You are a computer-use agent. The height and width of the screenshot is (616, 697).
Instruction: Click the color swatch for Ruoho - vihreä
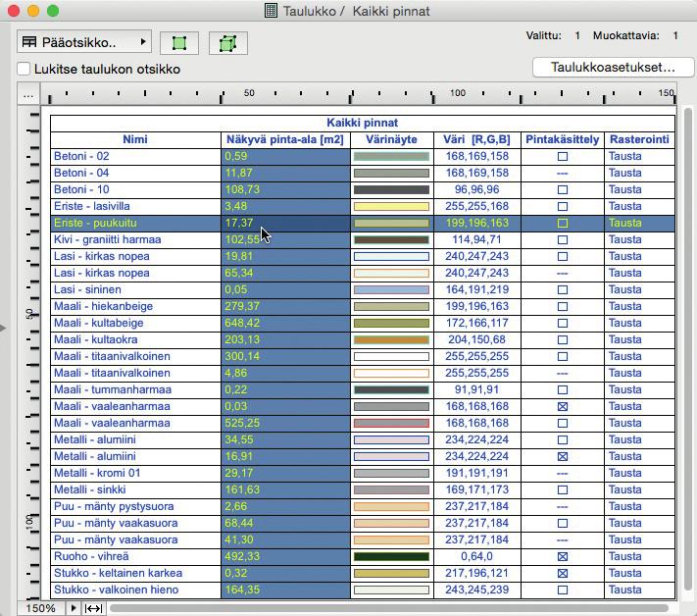391,557
